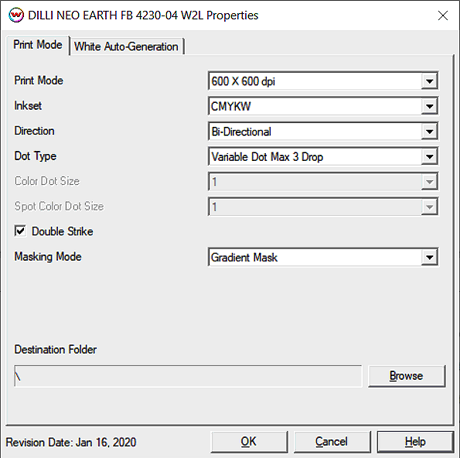Screen dimensions: 460x458
Task: Open the 600 X 600 dpi dropdown
Action: point(323,81)
